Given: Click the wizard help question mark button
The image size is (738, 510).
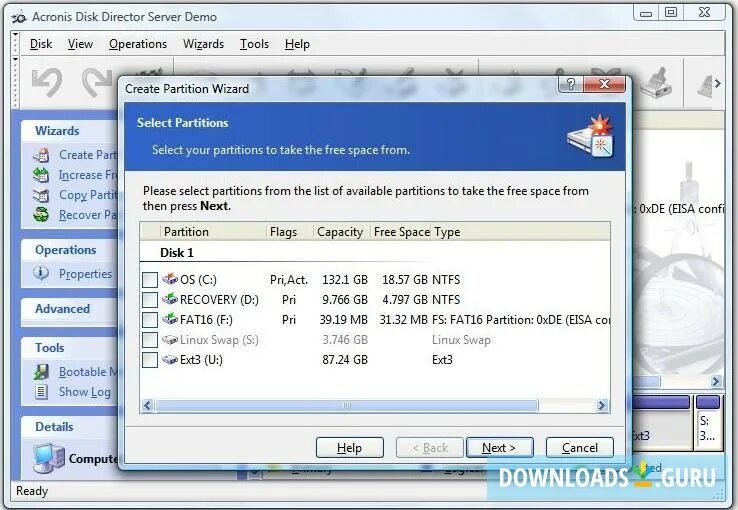Looking at the screenshot, I should (570, 84).
